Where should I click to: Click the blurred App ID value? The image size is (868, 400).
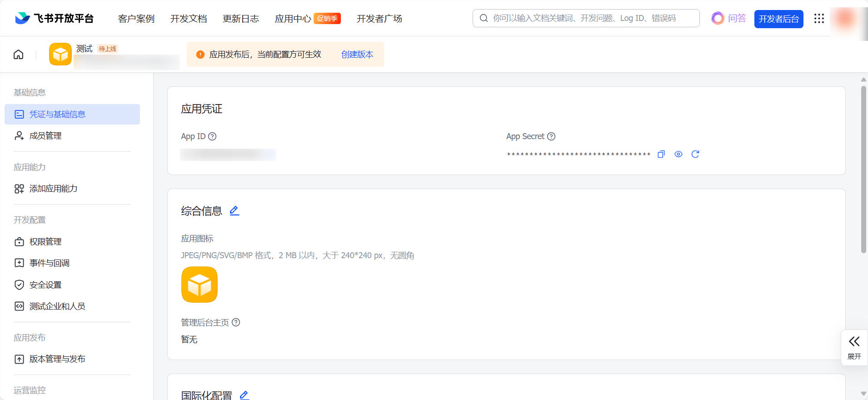[x=228, y=155]
